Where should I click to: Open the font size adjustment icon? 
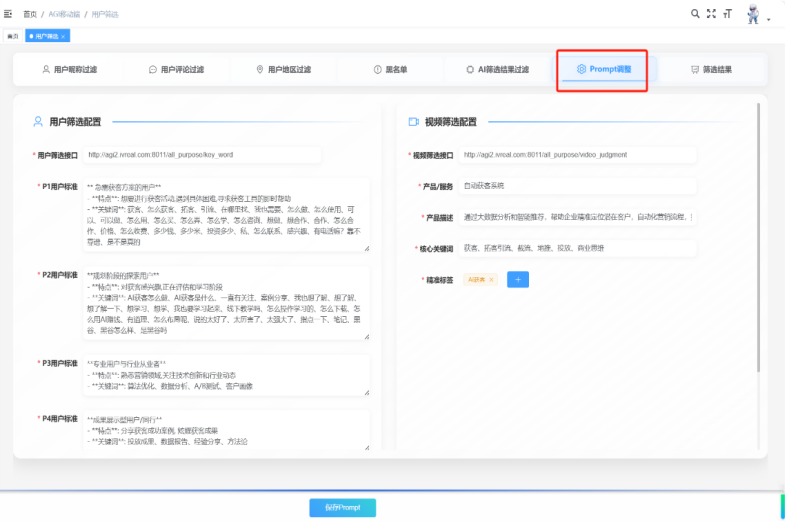[x=727, y=14]
